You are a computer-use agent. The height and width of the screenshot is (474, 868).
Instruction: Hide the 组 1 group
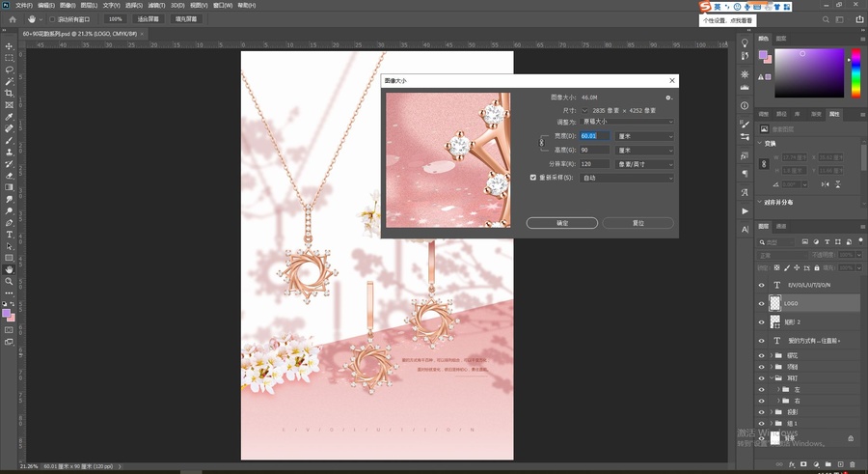761,423
